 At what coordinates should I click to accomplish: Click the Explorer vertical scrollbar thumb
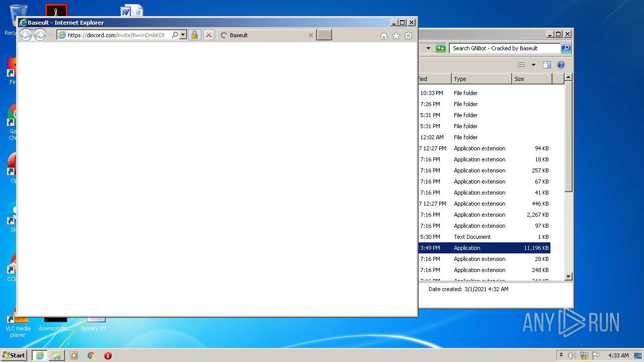click(x=568, y=137)
